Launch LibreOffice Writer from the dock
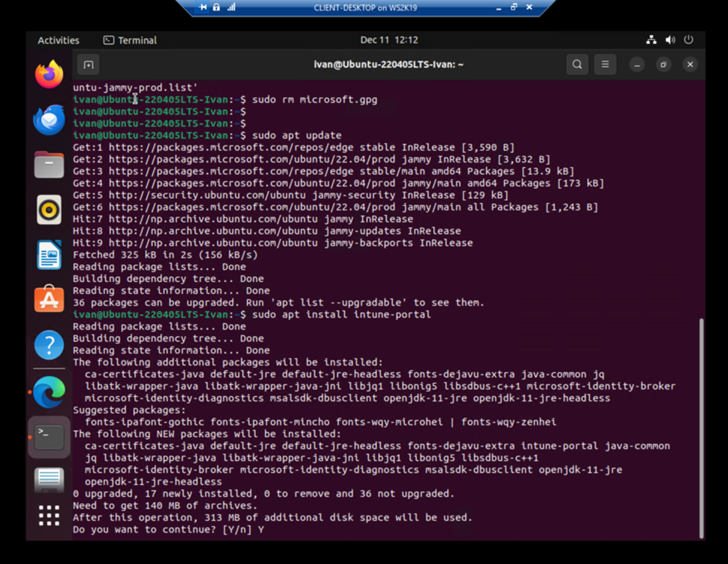 (x=49, y=254)
